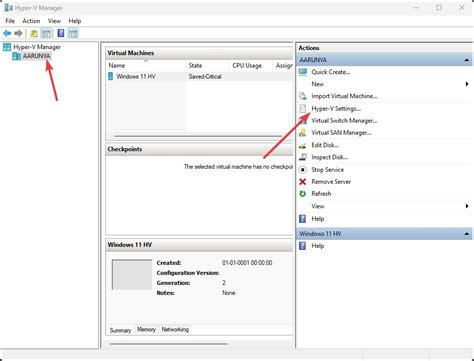The width and height of the screenshot is (474, 361).
Task: Open the Action menu
Action: (x=31, y=21)
